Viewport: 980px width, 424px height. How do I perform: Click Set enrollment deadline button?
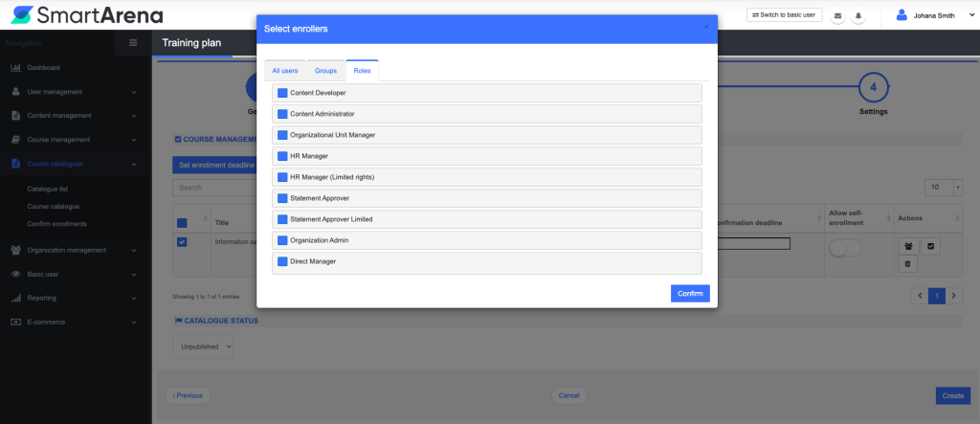(x=214, y=165)
